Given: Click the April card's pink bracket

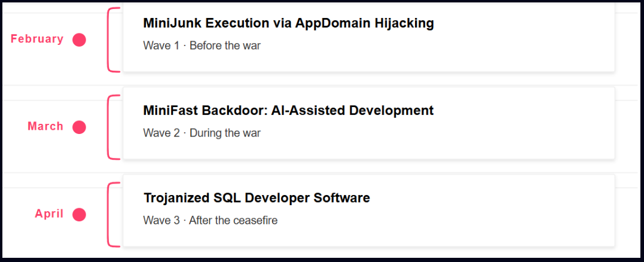Looking at the screenshot, I should click(x=114, y=215).
